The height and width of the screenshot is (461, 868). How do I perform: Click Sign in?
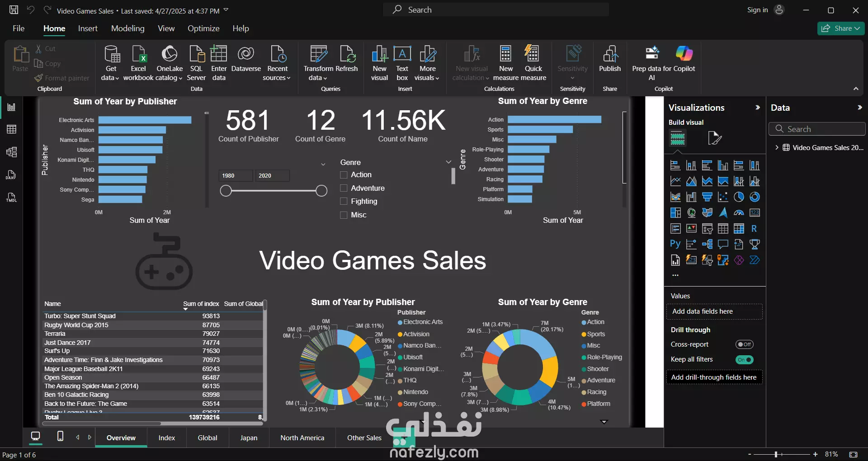pos(757,10)
